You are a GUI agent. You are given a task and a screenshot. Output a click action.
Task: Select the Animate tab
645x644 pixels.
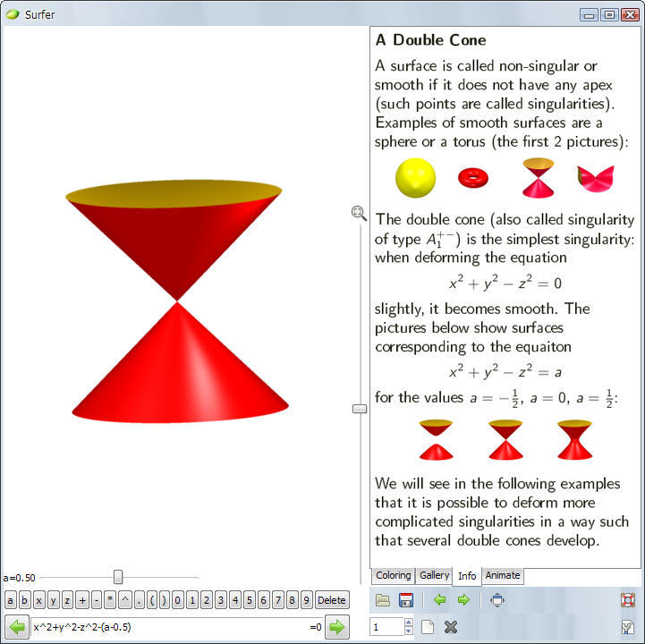click(503, 576)
